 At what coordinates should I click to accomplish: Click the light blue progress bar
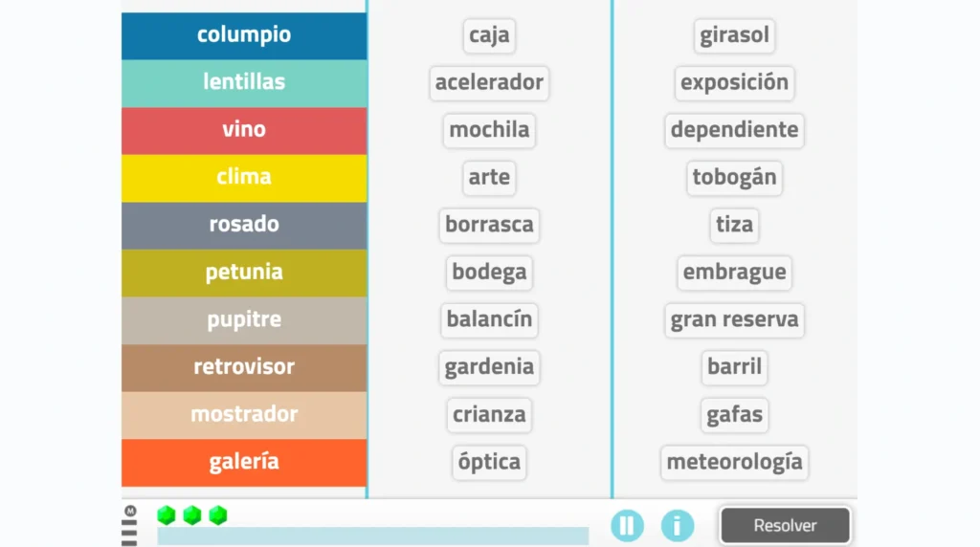point(372,536)
